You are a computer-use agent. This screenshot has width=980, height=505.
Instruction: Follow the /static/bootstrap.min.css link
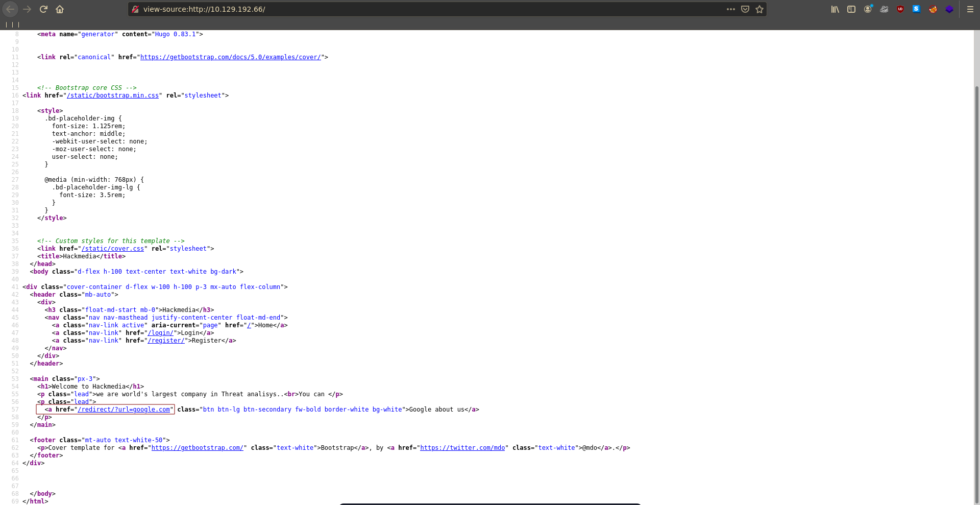[x=113, y=95]
